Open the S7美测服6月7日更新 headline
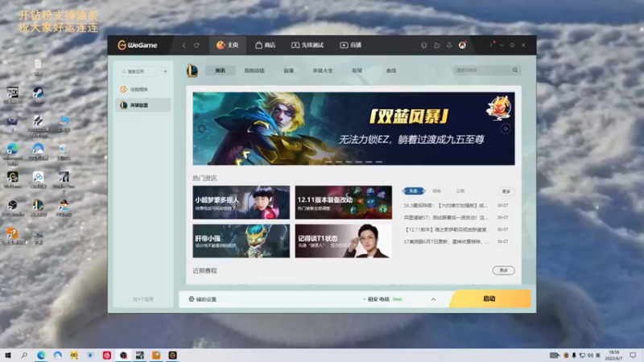The image size is (644, 362). (446, 241)
